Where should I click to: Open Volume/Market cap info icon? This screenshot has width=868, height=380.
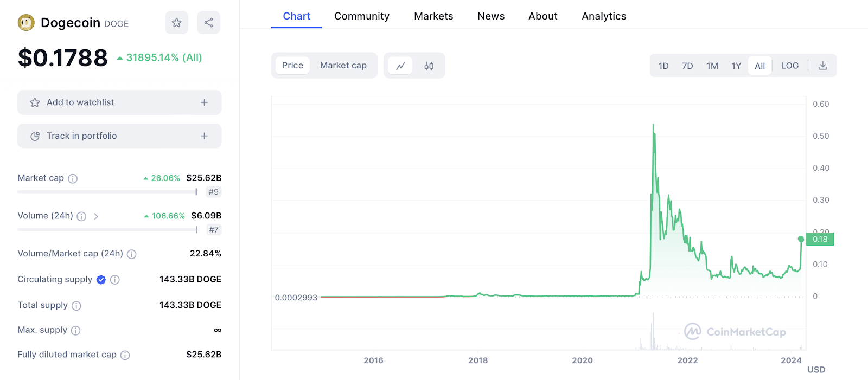click(131, 254)
